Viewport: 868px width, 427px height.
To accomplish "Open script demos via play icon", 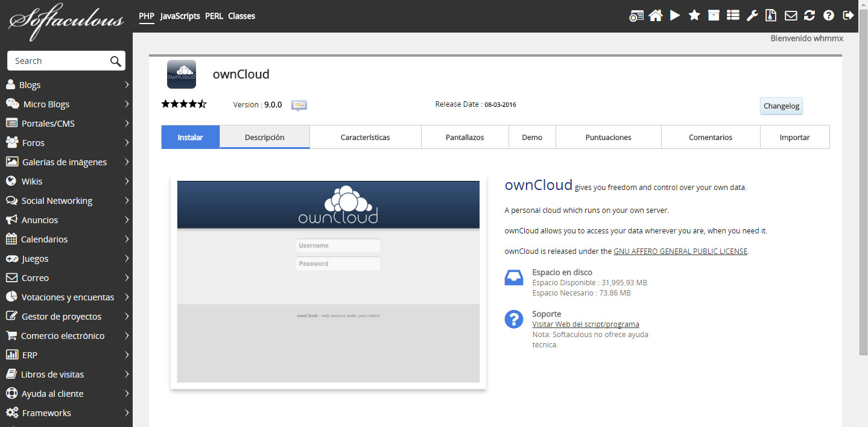I will click(675, 16).
